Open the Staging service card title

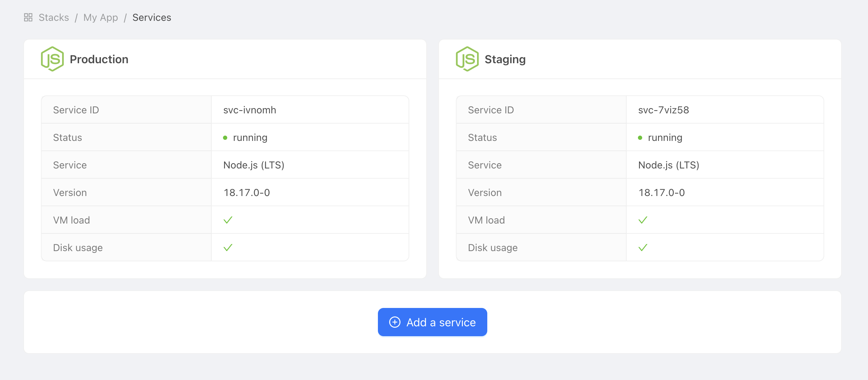pyautogui.click(x=505, y=59)
